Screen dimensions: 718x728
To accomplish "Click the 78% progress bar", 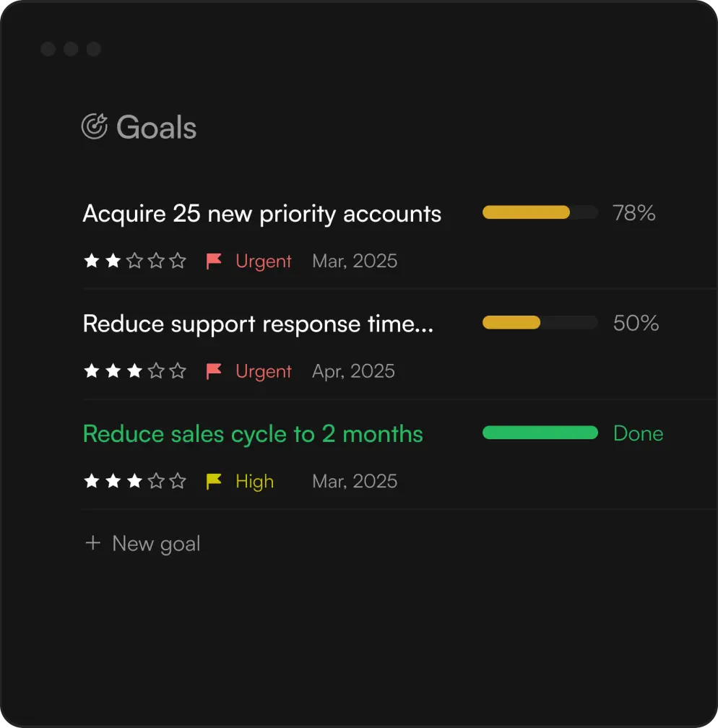I will point(540,212).
